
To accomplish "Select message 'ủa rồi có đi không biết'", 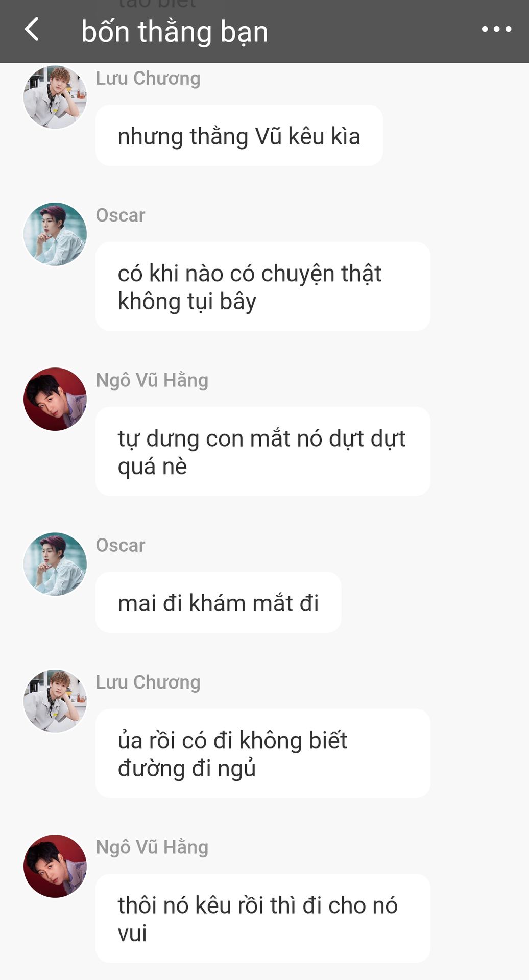I will (263, 753).
